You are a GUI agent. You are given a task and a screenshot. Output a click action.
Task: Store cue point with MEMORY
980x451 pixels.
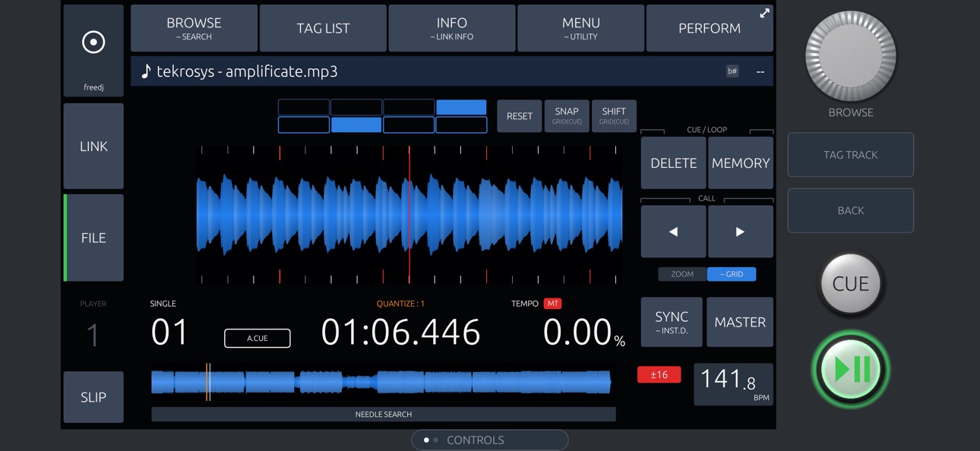(740, 162)
